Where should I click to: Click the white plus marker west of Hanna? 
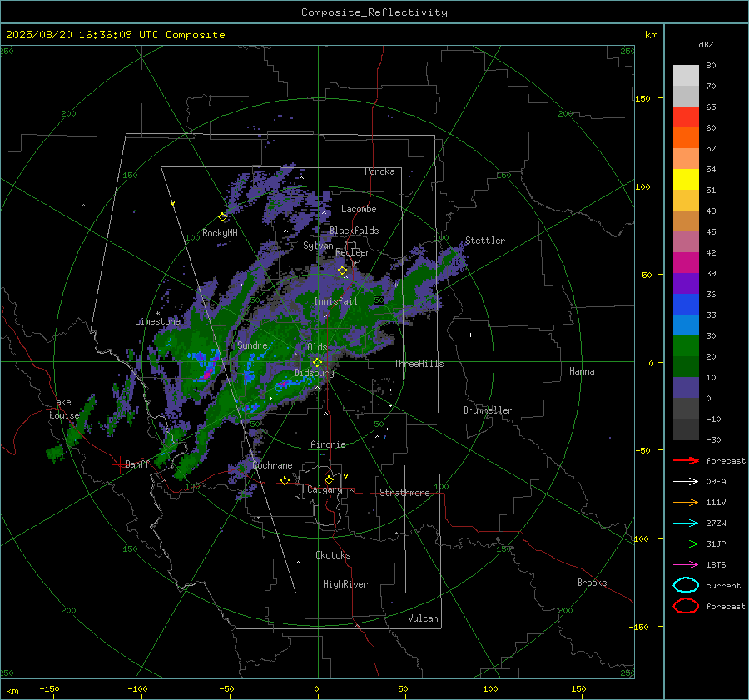tap(470, 335)
